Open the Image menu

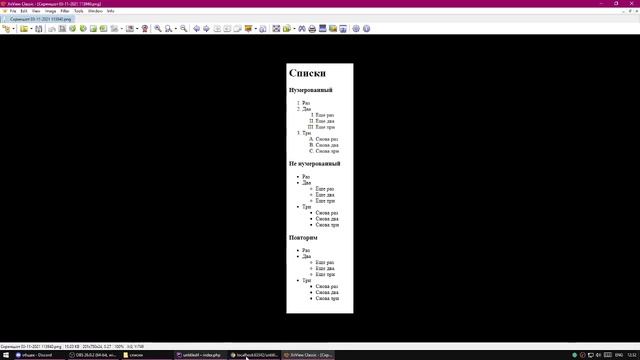tap(50, 11)
